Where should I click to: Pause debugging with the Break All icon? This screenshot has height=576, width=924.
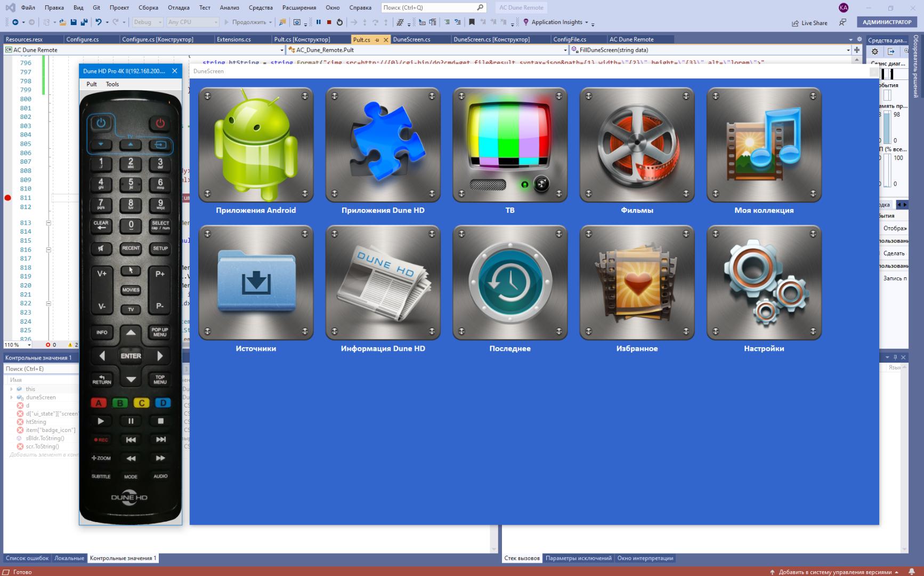coord(319,22)
